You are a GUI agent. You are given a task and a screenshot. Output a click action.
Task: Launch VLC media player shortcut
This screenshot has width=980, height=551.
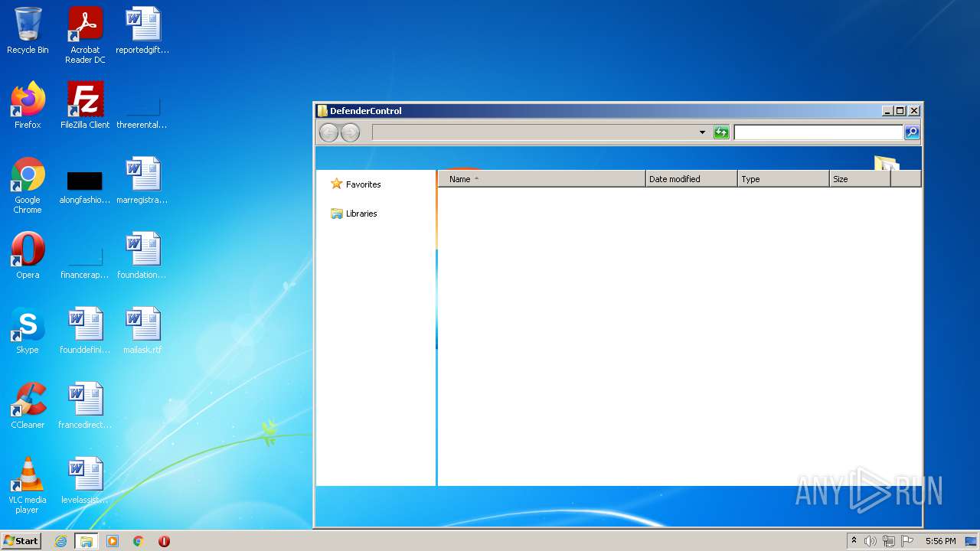[28, 485]
